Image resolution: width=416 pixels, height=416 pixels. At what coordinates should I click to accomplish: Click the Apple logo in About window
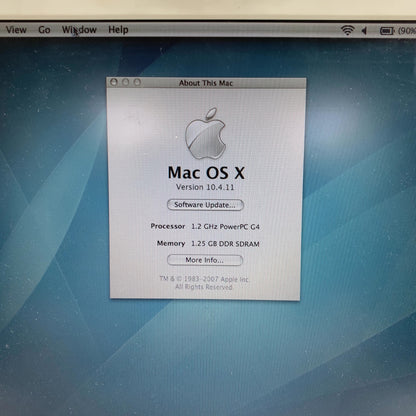(x=205, y=133)
